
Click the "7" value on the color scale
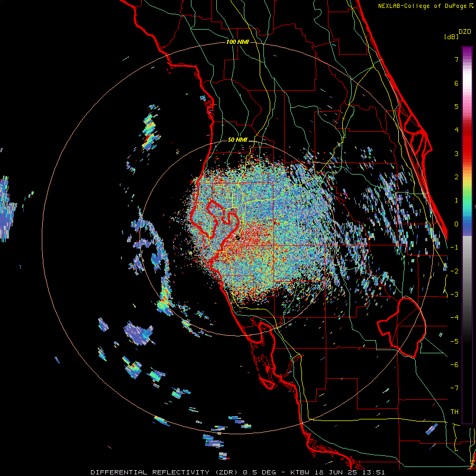tap(456, 59)
